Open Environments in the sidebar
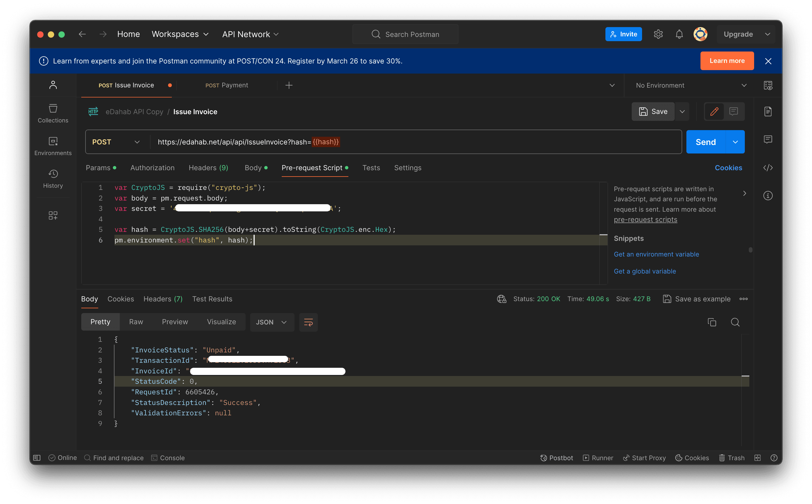Viewport: 812px width, 504px height. (53, 146)
